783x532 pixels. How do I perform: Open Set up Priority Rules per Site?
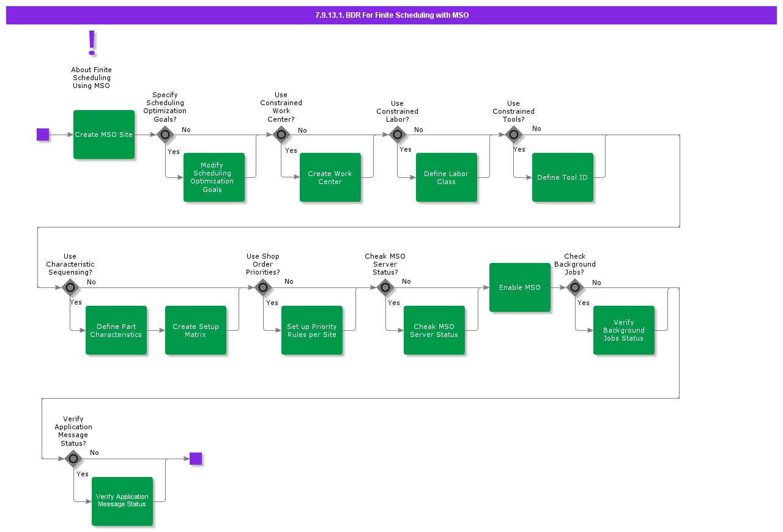point(312,330)
